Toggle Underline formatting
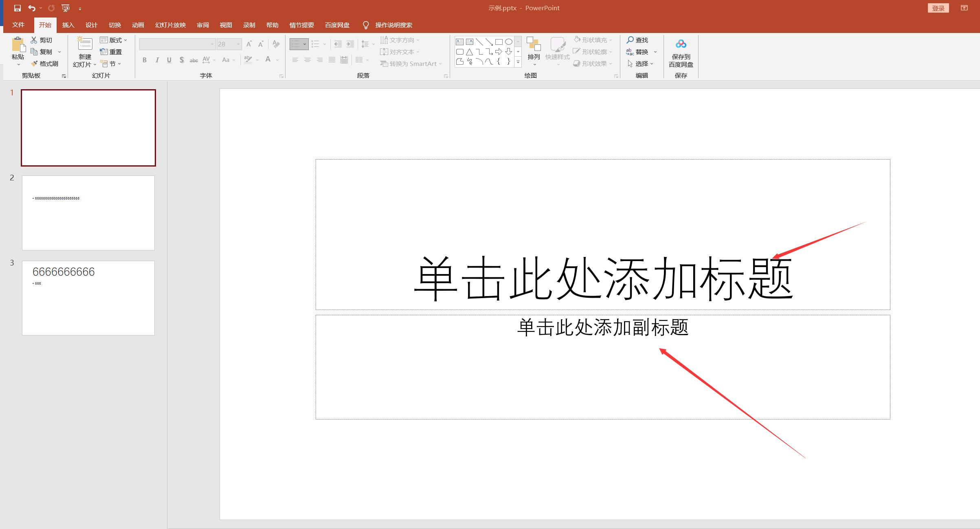The image size is (980, 529). [x=169, y=60]
